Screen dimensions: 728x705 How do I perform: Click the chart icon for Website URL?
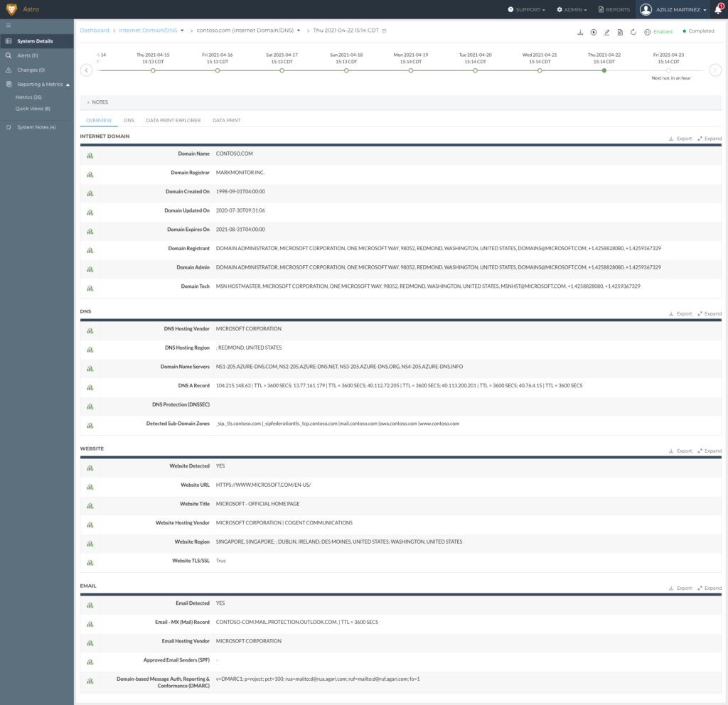point(90,488)
